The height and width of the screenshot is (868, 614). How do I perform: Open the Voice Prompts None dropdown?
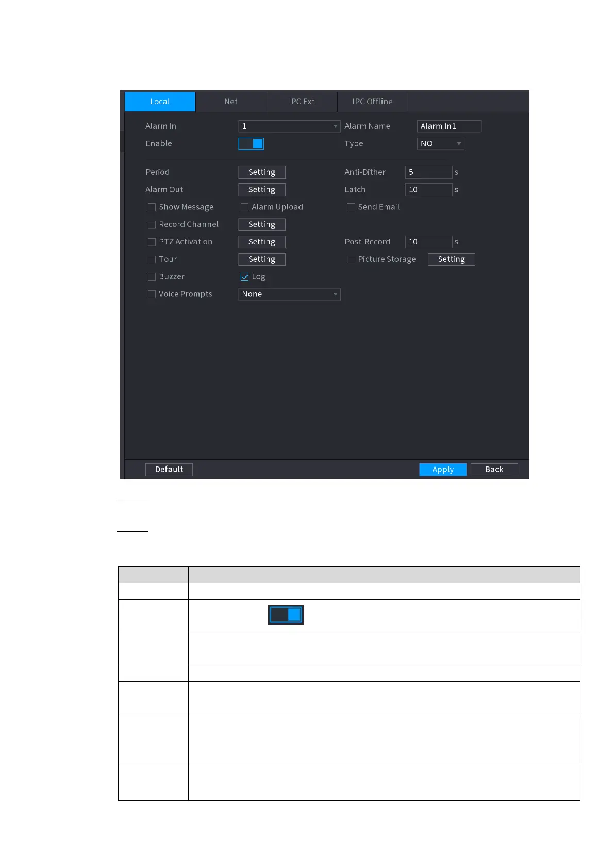[x=289, y=294]
